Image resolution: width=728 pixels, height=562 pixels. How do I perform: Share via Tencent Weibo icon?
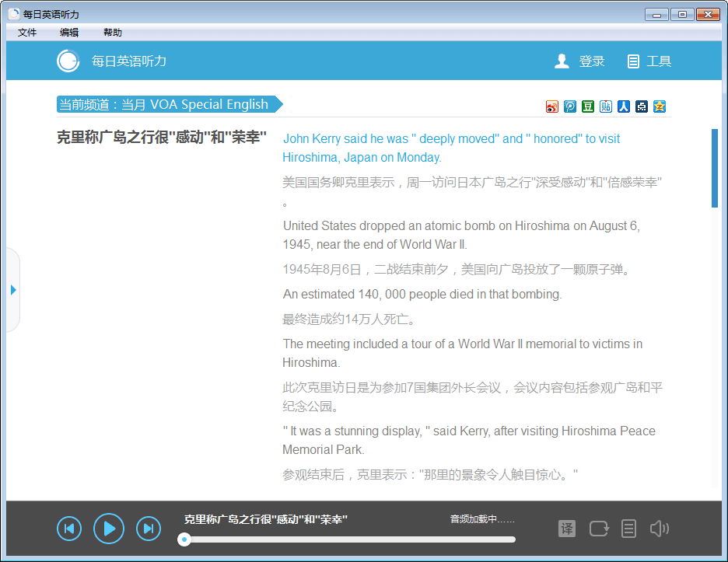(570, 106)
